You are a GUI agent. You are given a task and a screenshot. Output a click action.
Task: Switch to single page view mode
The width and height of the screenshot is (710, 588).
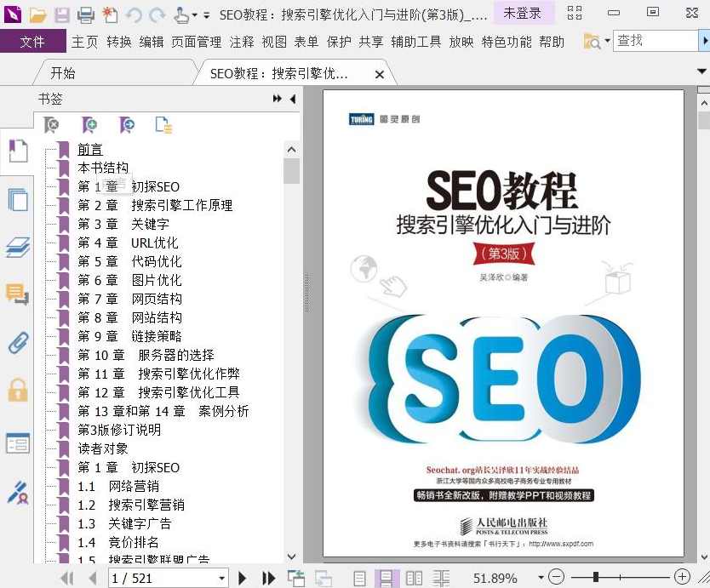click(x=360, y=575)
